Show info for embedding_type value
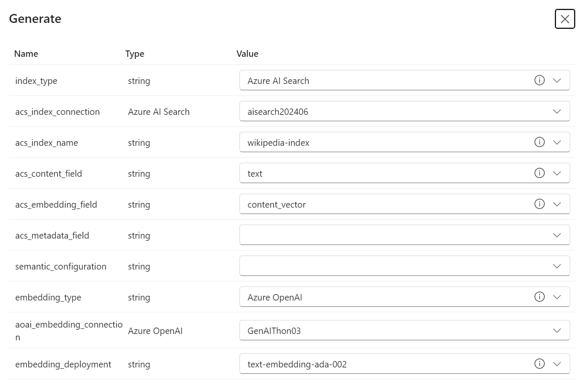The width and height of the screenshot is (582, 392). click(539, 297)
